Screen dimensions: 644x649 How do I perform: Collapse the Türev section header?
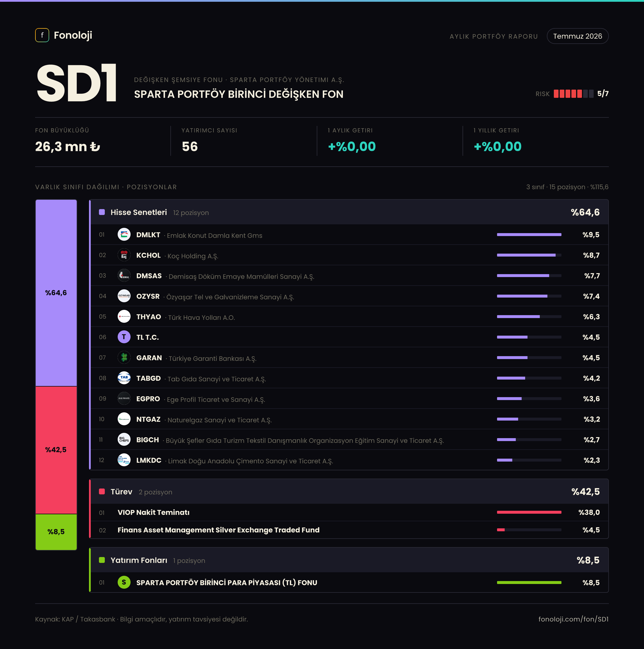tap(349, 491)
